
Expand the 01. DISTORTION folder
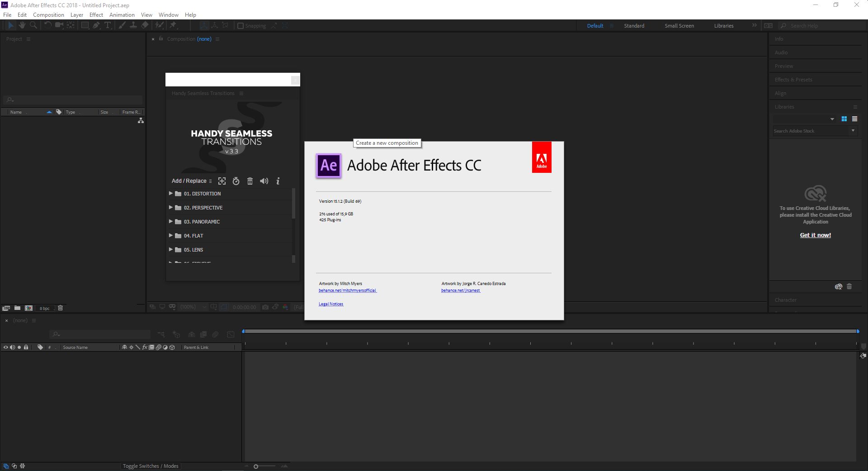coord(171,193)
